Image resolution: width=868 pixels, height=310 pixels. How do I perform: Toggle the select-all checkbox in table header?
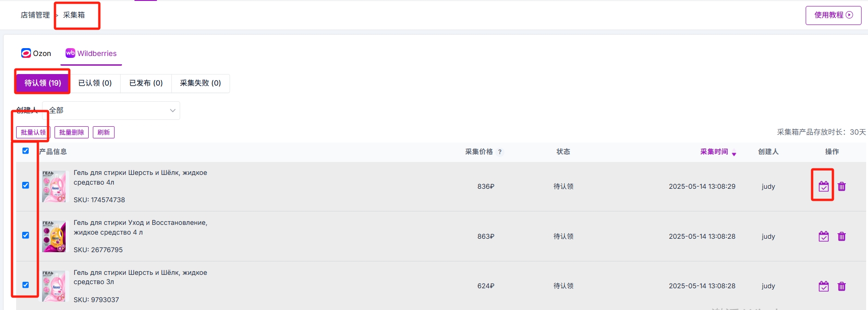tap(25, 151)
